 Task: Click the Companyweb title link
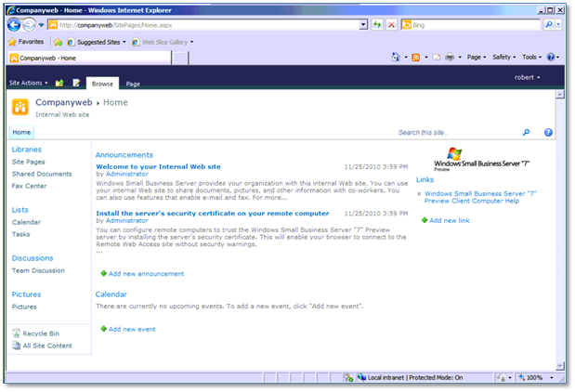pyautogui.click(x=64, y=103)
